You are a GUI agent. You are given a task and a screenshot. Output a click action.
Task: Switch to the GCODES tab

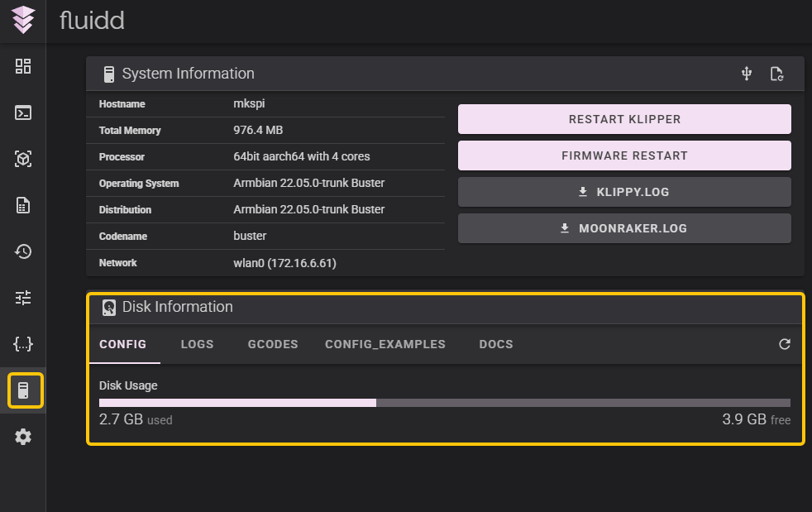coord(273,344)
